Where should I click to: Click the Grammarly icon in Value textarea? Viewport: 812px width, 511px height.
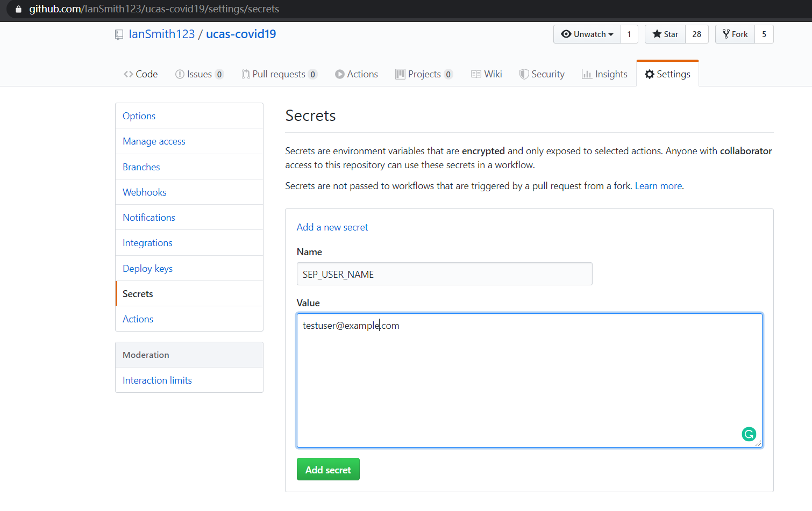[x=749, y=434]
